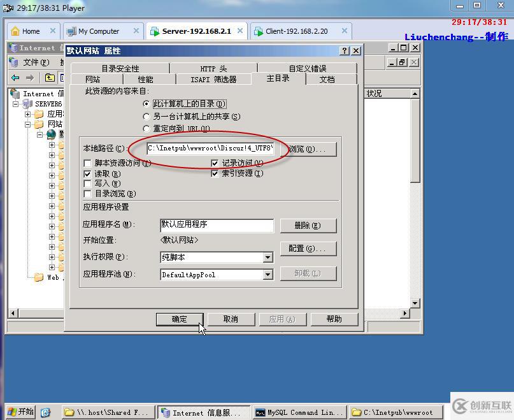Switch to MySQL Command Line taskbar window
This screenshot has width=514, height=420.
click(298, 412)
